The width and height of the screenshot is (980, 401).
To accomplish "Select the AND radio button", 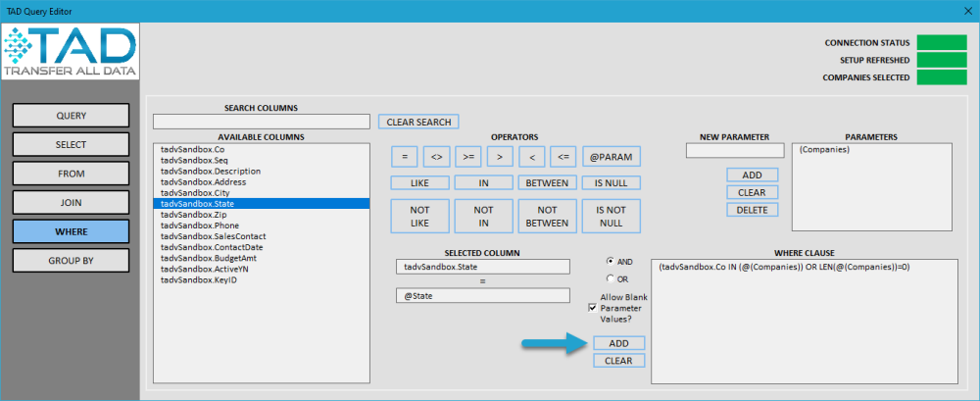I will 610,261.
